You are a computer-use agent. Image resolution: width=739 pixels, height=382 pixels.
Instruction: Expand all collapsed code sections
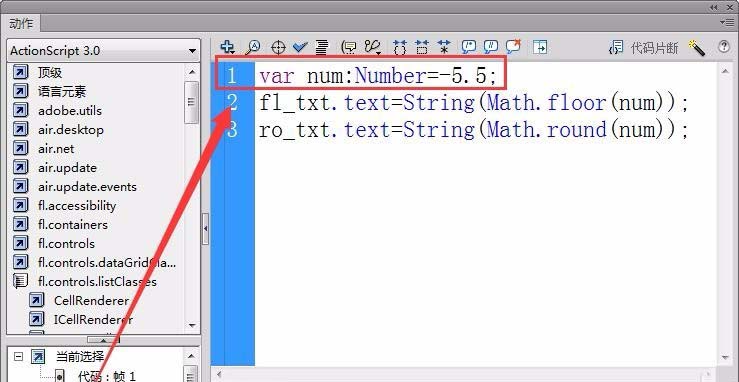tap(443, 47)
